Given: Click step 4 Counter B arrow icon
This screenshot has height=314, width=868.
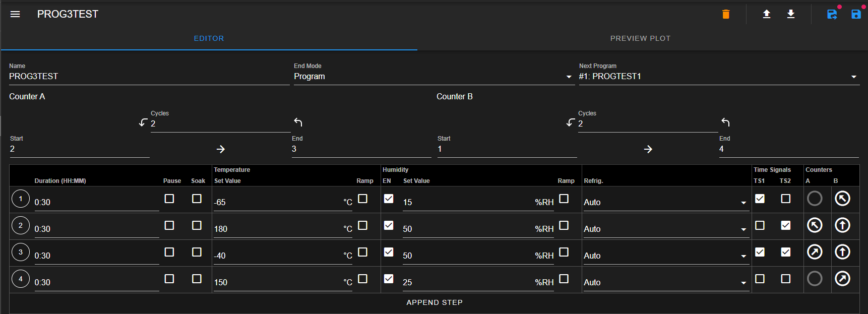Looking at the screenshot, I should 842,279.
